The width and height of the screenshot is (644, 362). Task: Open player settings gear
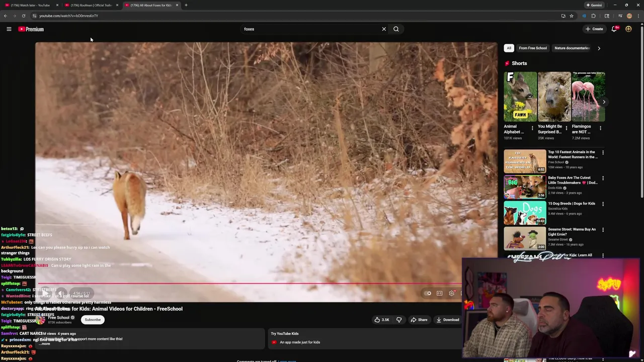pyautogui.click(x=451, y=293)
